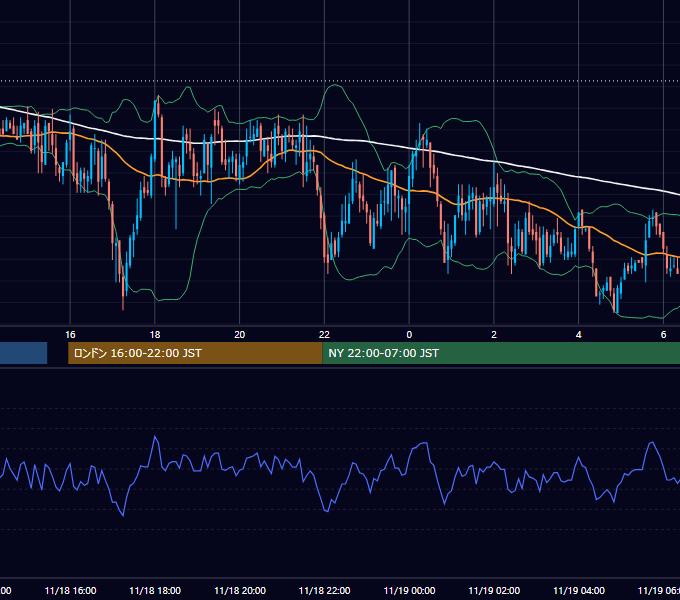Click the 22 hour label on price chart axis

click(x=324, y=334)
